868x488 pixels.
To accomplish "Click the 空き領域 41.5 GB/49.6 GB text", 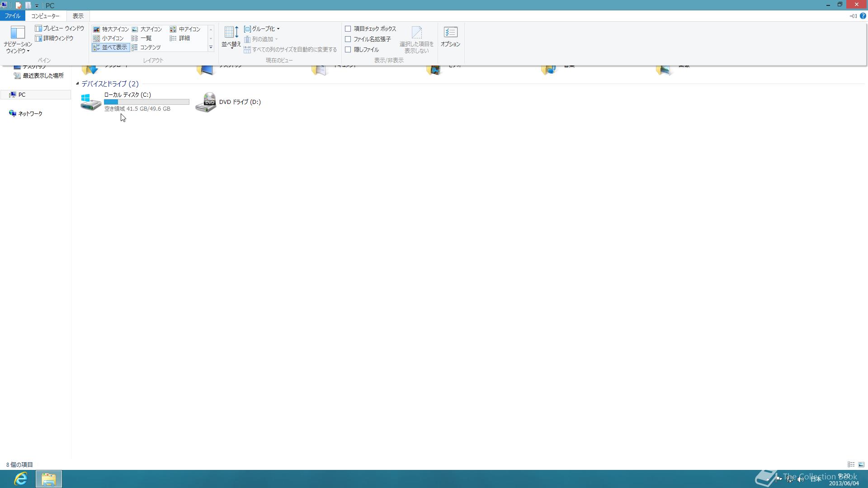I will [137, 109].
